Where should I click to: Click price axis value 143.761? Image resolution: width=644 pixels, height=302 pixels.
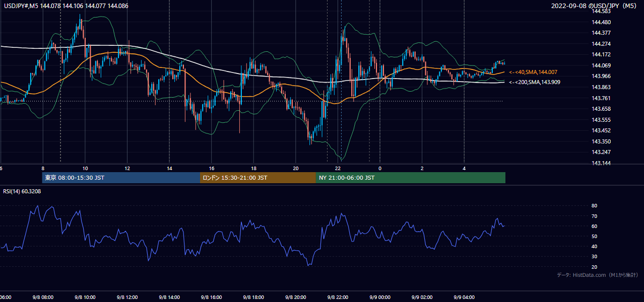click(x=602, y=98)
